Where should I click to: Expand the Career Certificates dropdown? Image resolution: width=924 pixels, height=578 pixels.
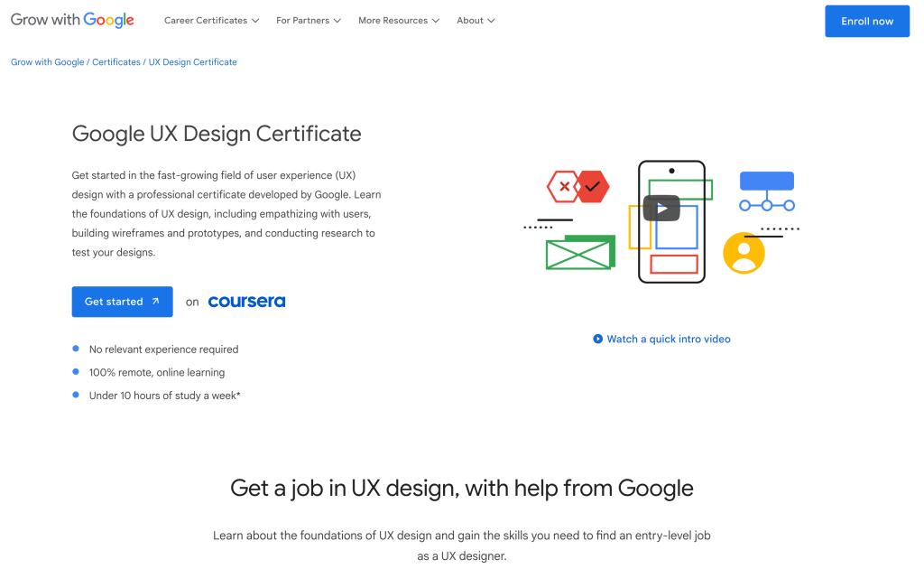(x=211, y=21)
